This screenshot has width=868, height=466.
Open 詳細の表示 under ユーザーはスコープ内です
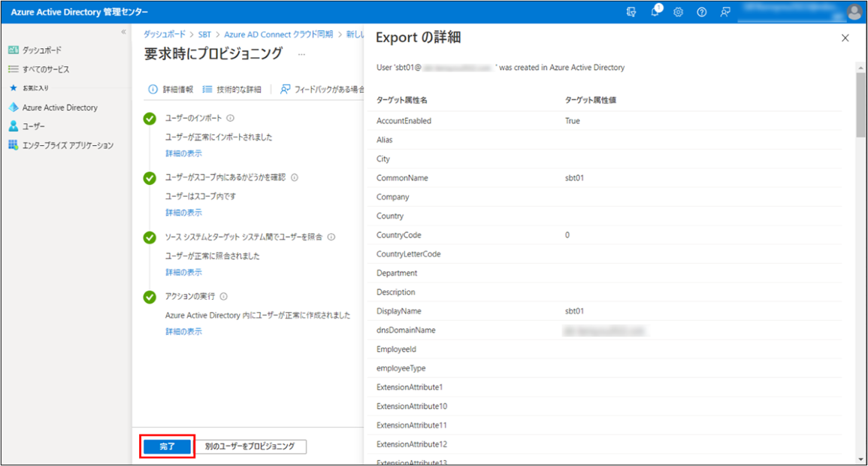pos(184,213)
